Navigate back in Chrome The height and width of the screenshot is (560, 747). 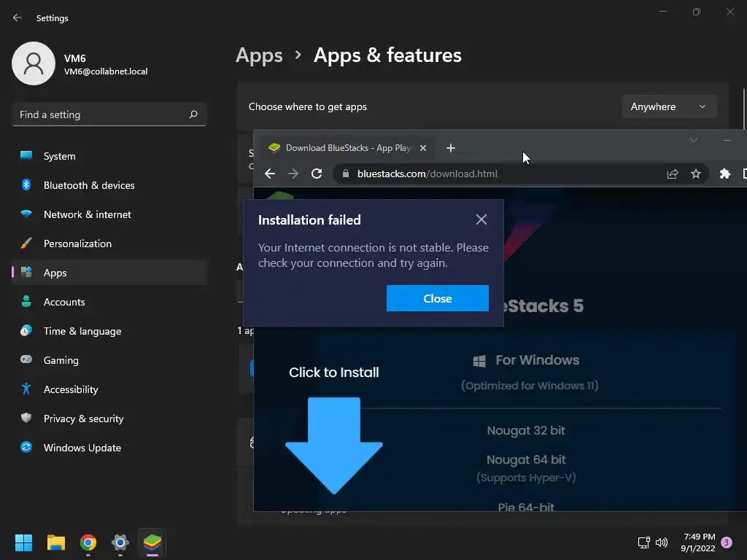tap(270, 174)
